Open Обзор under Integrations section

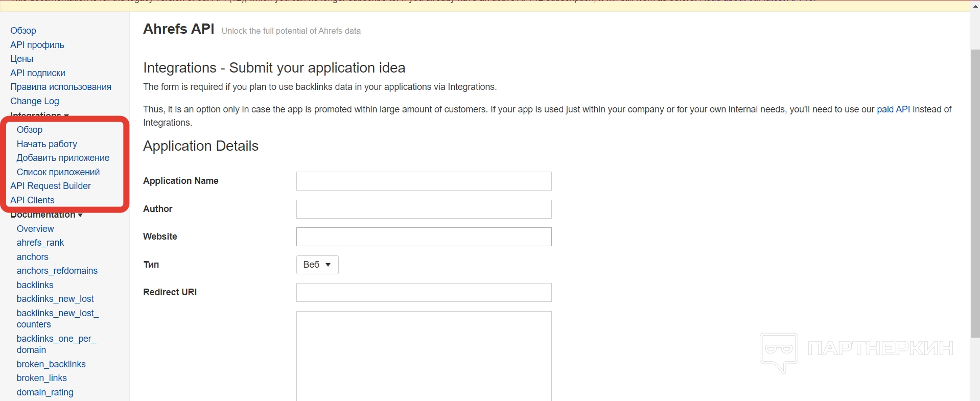click(30, 130)
